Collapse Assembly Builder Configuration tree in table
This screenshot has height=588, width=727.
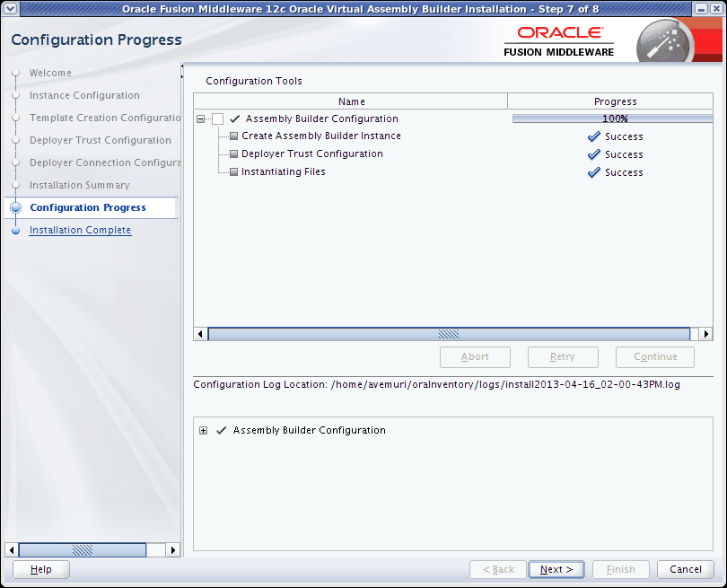point(201,119)
